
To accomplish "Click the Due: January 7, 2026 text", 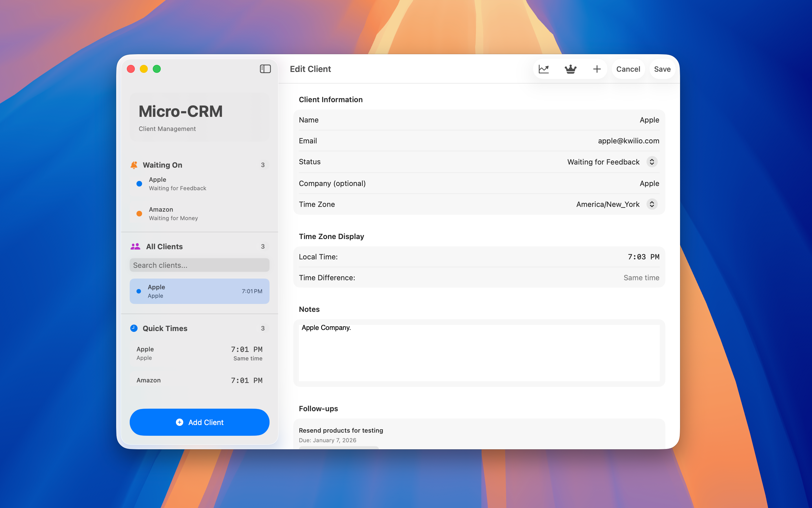I will [x=328, y=440].
